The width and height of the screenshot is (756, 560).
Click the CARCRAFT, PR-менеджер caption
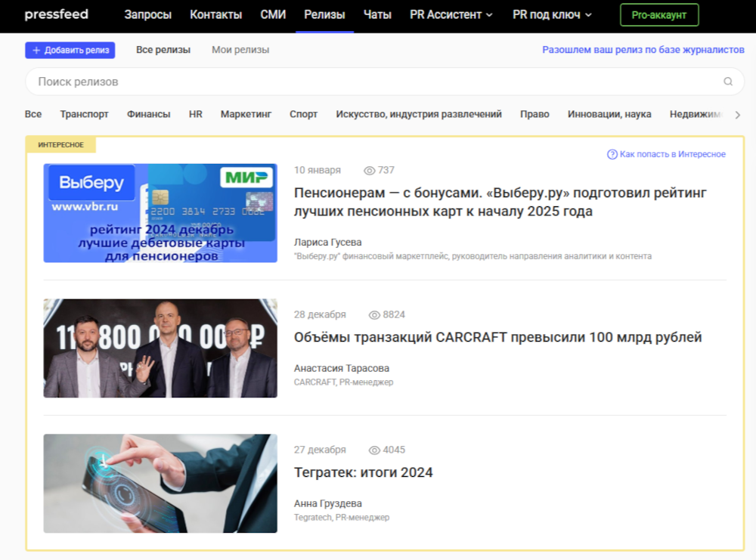tap(343, 382)
